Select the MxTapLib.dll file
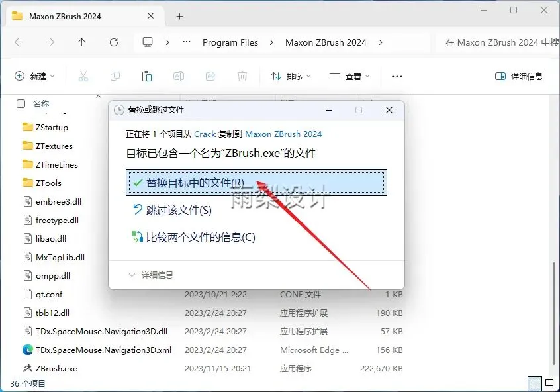The width and height of the screenshot is (560, 392). (x=60, y=258)
